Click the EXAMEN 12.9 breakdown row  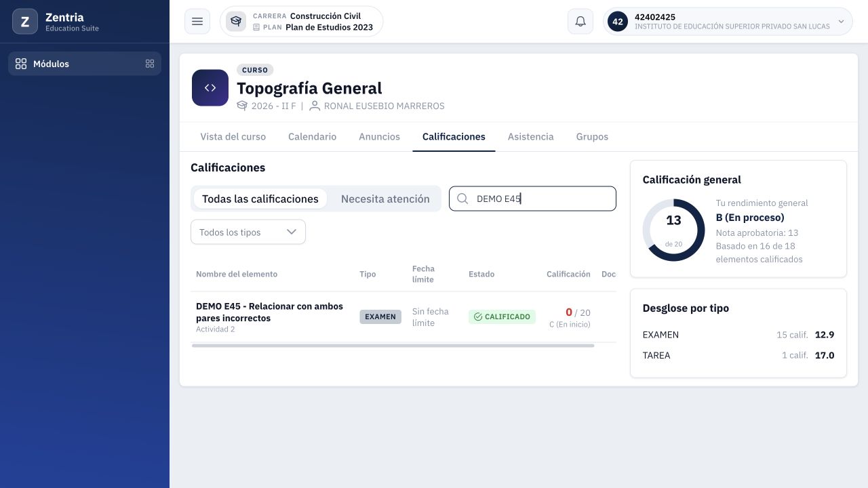pyautogui.click(x=738, y=335)
